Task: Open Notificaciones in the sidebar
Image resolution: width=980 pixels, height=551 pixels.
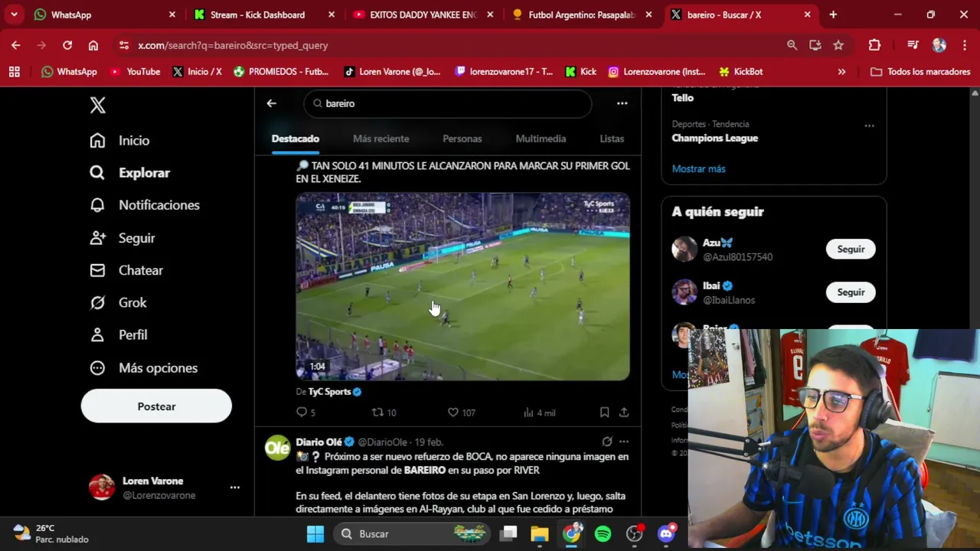Action: pyautogui.click(x=144, y=205)
